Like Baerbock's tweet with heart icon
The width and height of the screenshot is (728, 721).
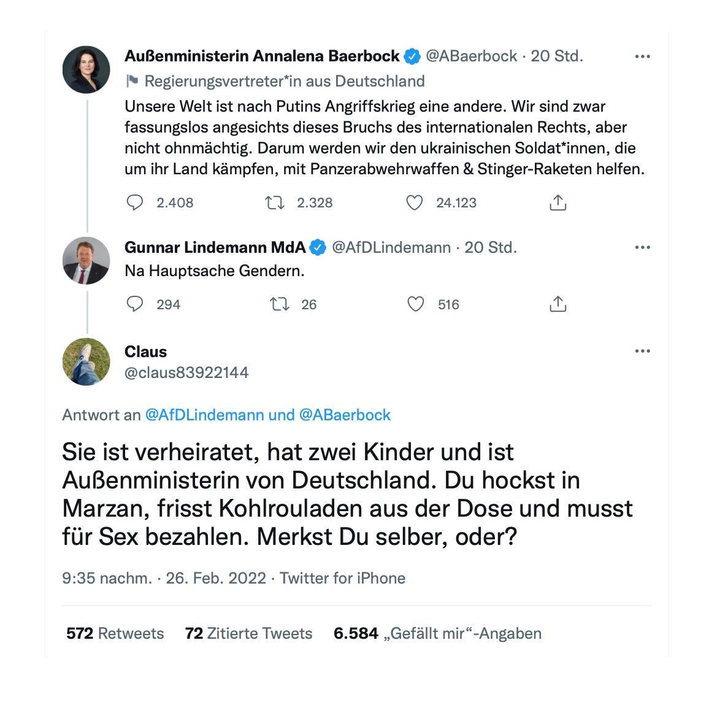pyautogui.click(x=415, y=202)
